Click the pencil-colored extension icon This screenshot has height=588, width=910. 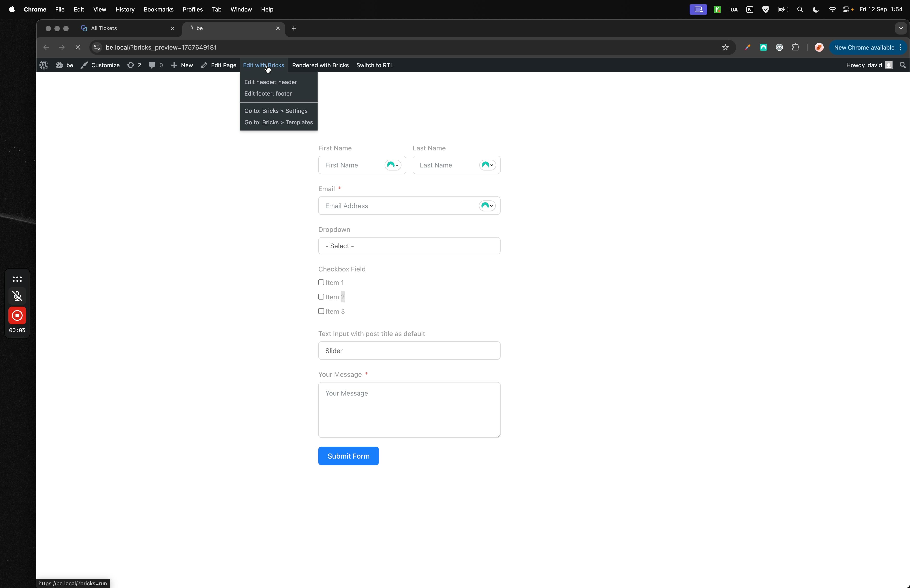[747, 47]
